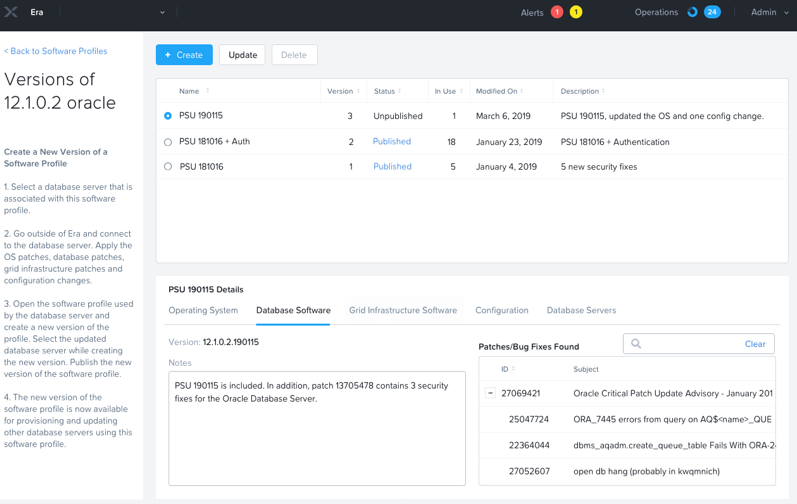Viewport: 797px width, 504px height.
Task: Click Published status of PSU 181016 + Auth
Action: coord(392,141)
